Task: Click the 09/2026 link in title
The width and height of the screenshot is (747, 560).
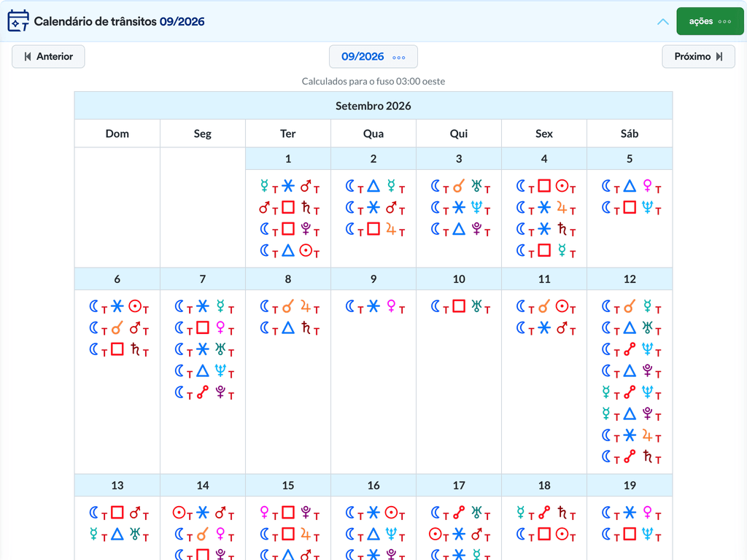Action: pyautogui.click(x=182, y=21)
